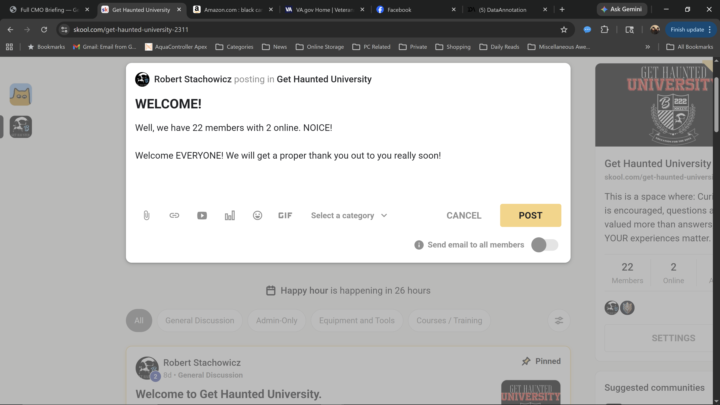
Task: Reload the page
Action: 44,29
